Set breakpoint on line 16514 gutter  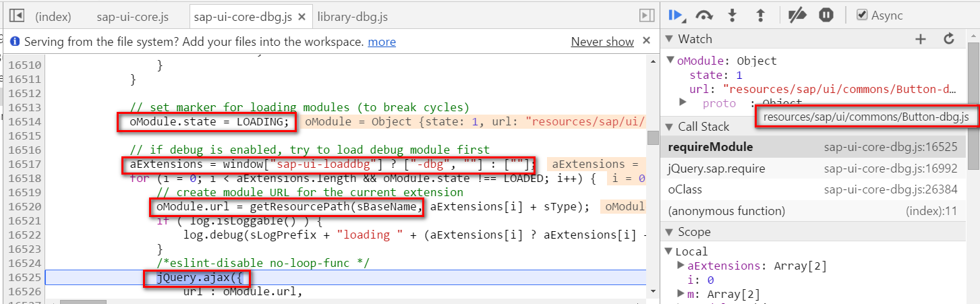[25, 122]
